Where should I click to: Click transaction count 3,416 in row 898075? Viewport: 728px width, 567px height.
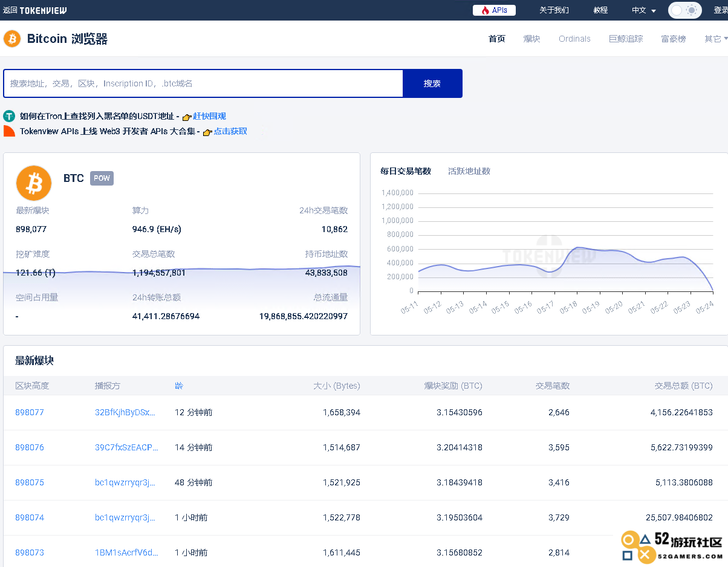pos(559,482)
